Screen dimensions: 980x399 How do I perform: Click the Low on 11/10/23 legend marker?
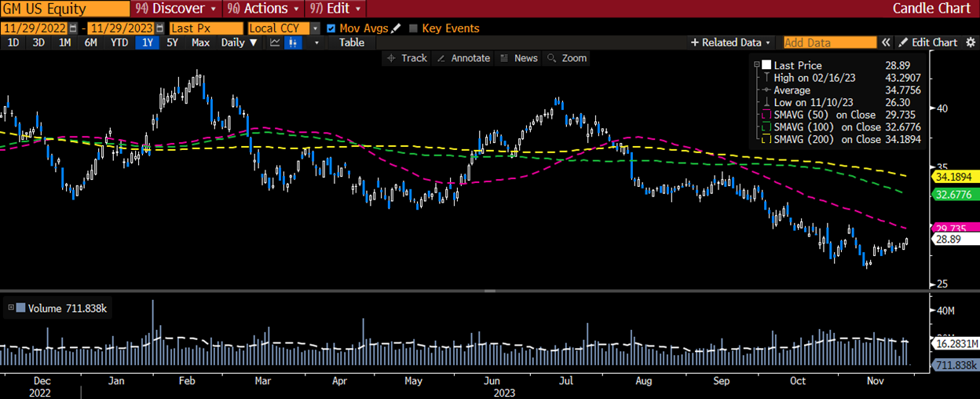(766, 103)
